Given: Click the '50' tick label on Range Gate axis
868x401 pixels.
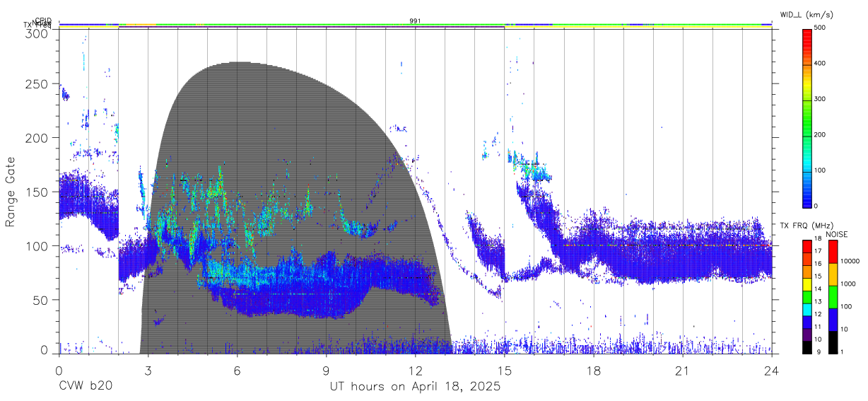Looking at the screenshot, I should 40,300.
